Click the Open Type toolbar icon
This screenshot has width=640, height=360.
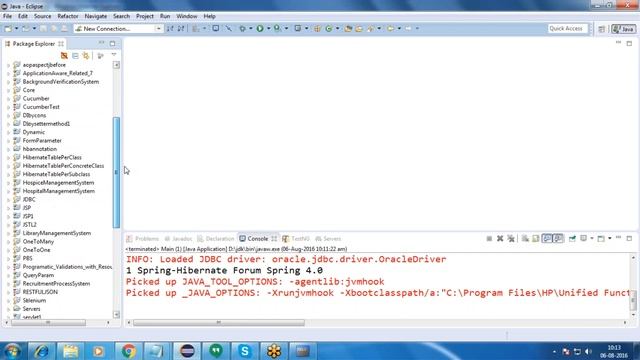348,29
